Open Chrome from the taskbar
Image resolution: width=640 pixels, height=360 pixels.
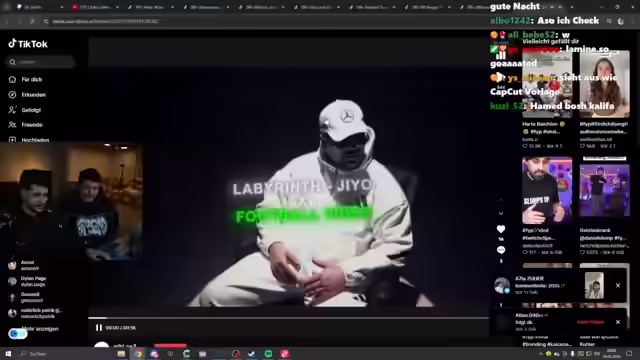pyautogui.click(x=138, y=354)
